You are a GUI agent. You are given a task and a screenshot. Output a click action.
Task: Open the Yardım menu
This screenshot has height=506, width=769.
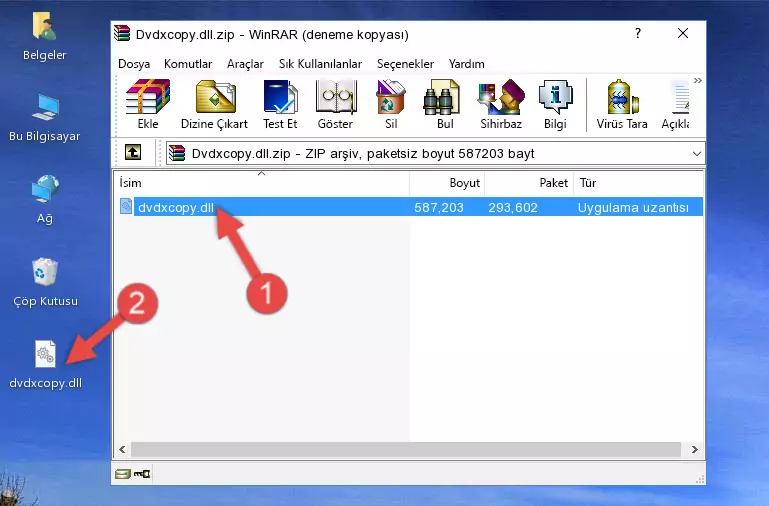click(x=466, y=64)
